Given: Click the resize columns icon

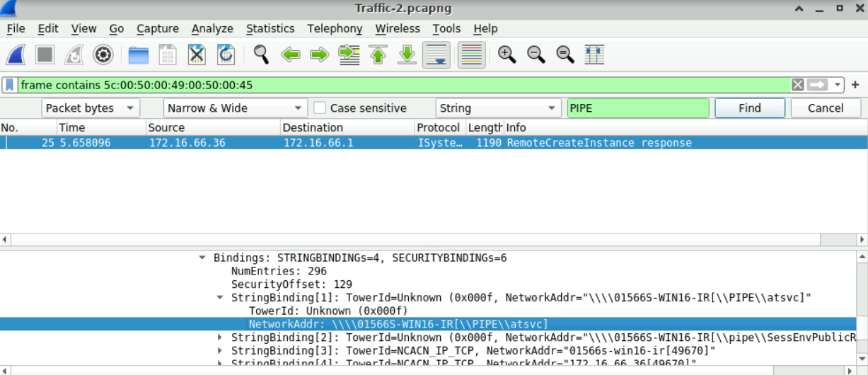Looking at the screenshot, I should pyautogui.click(x=594, y=54).
